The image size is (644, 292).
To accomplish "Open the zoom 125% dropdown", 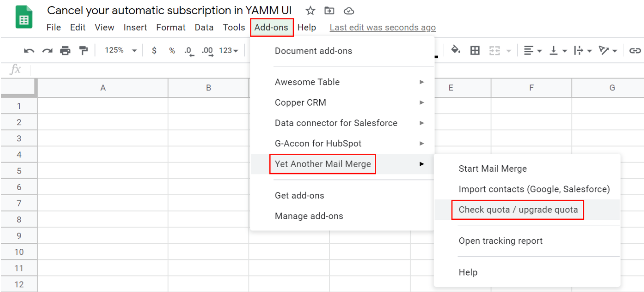I will [x=120, y=51].
